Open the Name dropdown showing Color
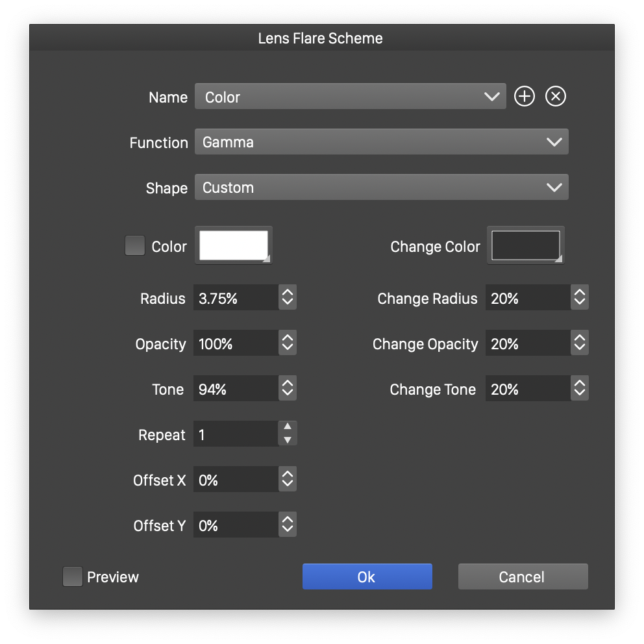 coord(350,97)
